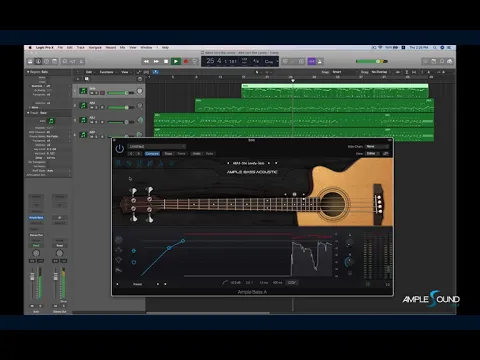This screenshot has width=480, height=360.
Task: Mute the second track
Action: [91, 108]
